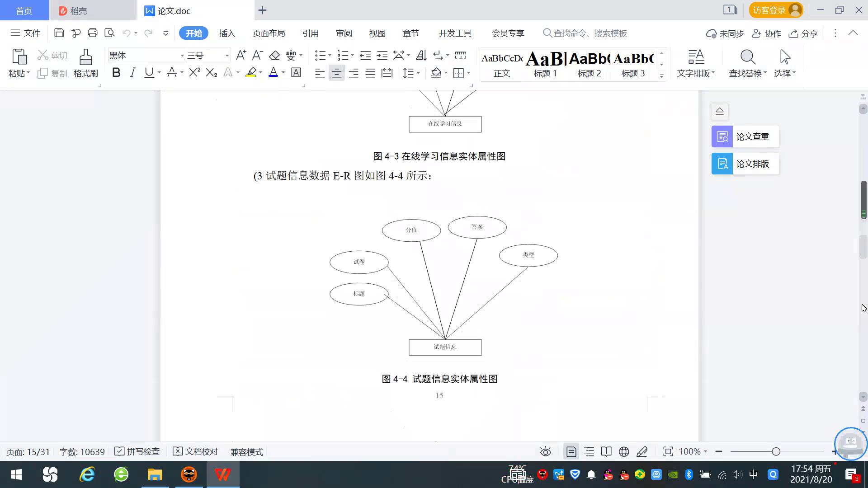Enable underline formatting

coord(149,72)
